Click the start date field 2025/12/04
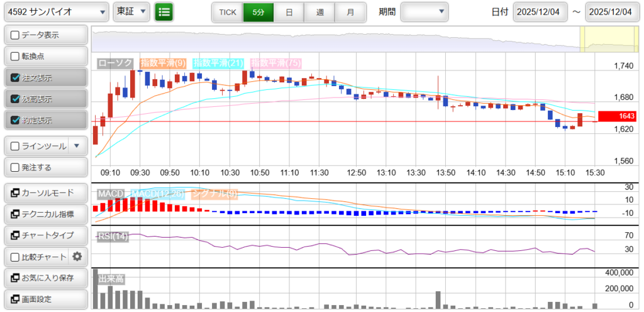The width and height of the screenshot is (644, 312). pyautogui.click(x=541, y=12)
